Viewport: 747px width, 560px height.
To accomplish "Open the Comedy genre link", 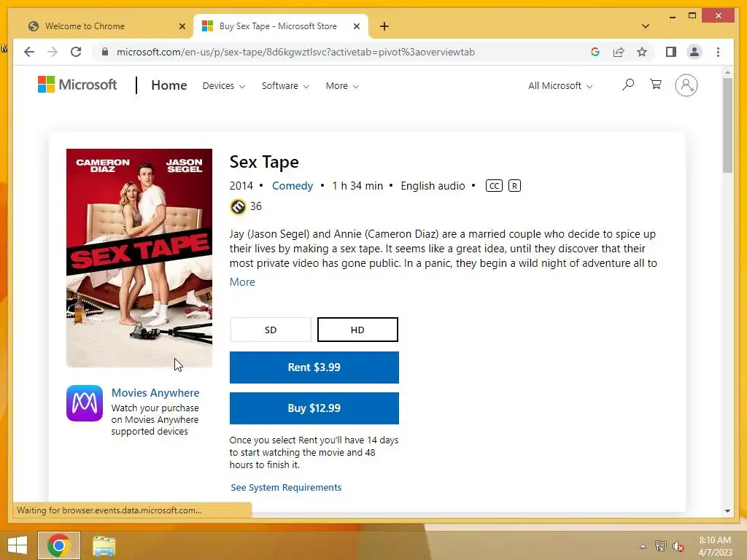I will pyautogui.click(x=293, y=186).
